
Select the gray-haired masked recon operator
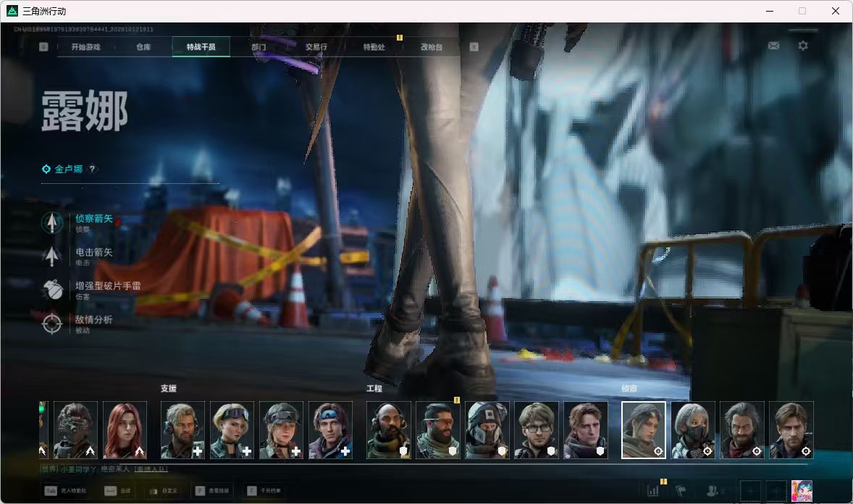pyautogui.click(x=693, y=430)
